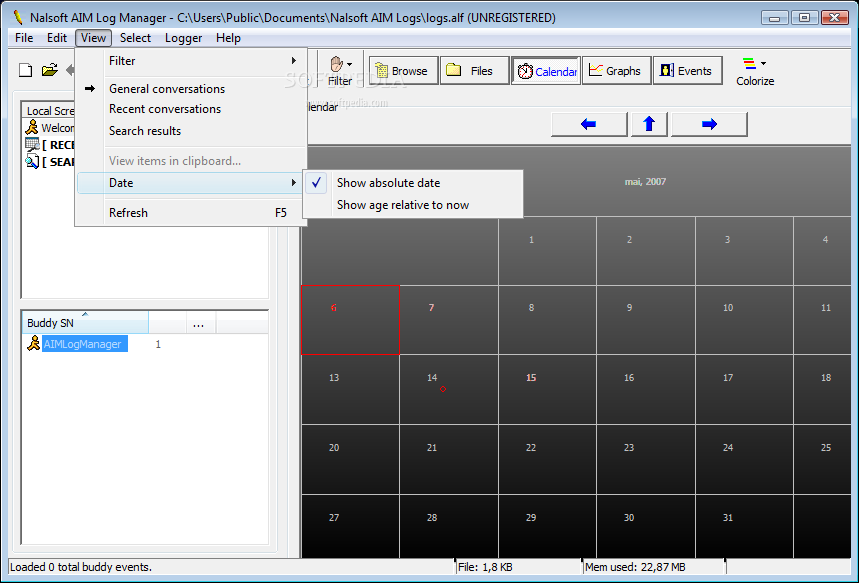The height and width of the screenshot is (583, 859).
Task: Select the Calendar view tab
Action: tap(546, 71)
